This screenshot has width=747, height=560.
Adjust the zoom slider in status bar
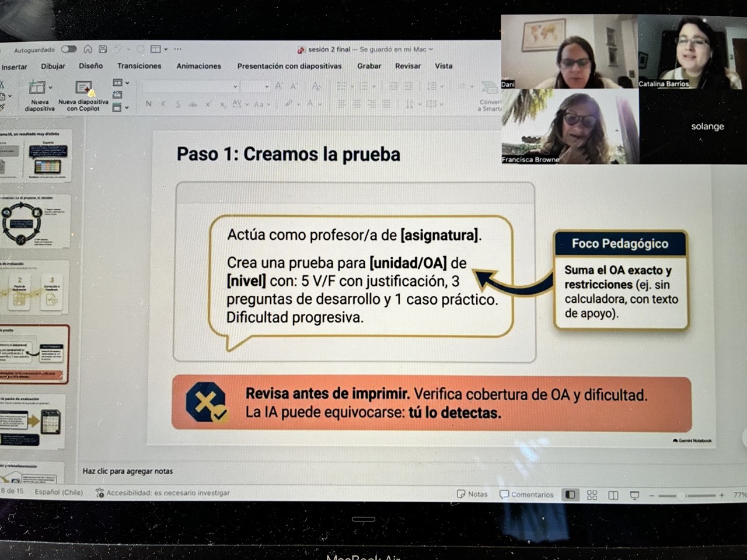point(686,495)
